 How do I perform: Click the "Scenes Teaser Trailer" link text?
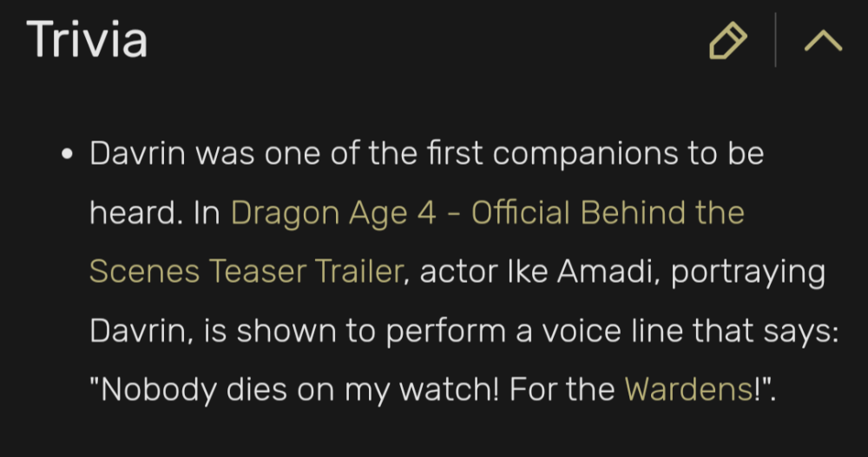point(247,272)
